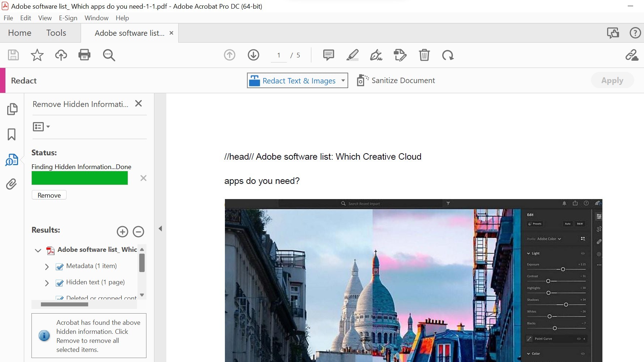
Task: Open the Edit menu
Action: [x=26, y=18]
